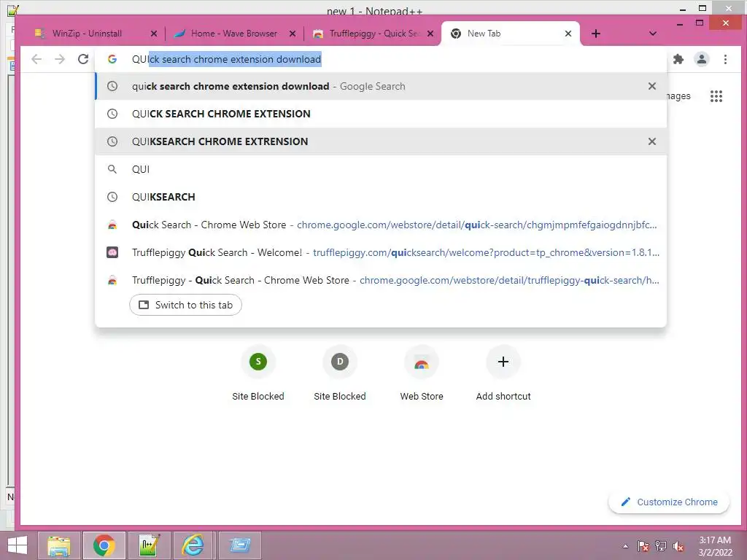Select 'QUIKSEARCH CHROME EXTRENSION' suggestion
Image resolution: width=747 pixels, height=560 pixels.
click(381, 141)
